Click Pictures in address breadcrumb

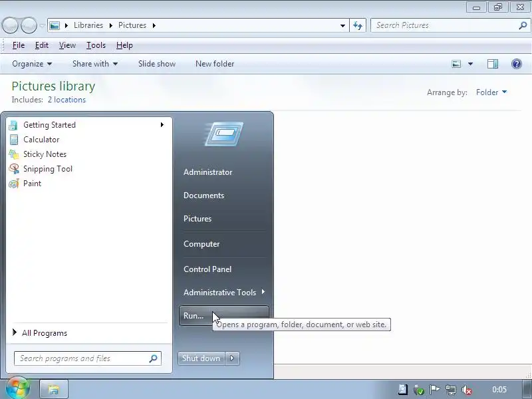(x=132, y=25)
